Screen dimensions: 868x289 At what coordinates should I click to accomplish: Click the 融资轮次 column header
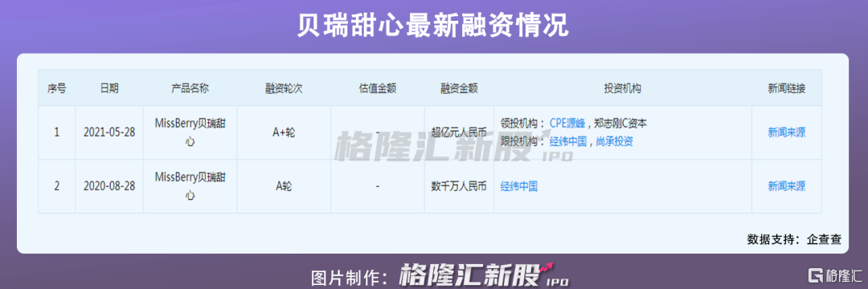(x=284, y=88)
